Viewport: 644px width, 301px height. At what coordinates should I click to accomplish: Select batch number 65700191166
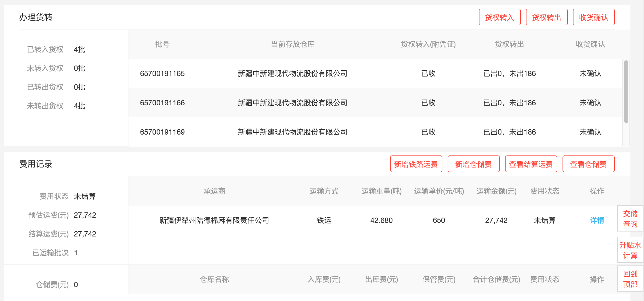pyautogui.click(x=162, y=103)
